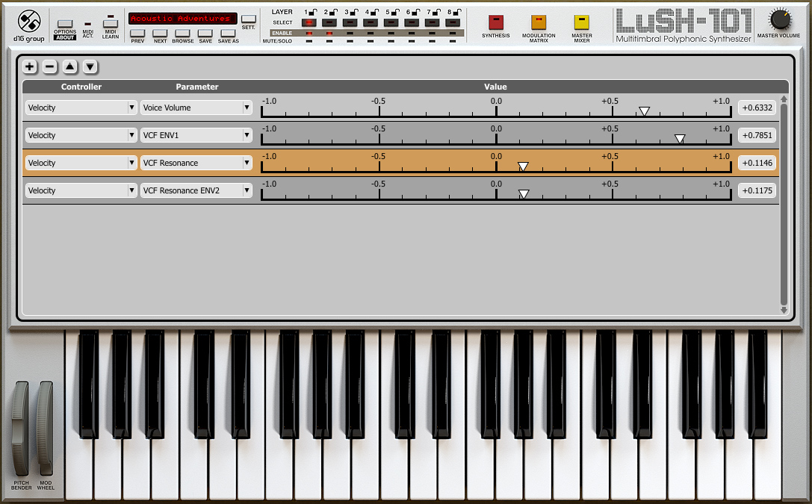This screenshot has height=504, width=812.
Task: Remove selected modulation row with minus button
Action: (50, 66)
